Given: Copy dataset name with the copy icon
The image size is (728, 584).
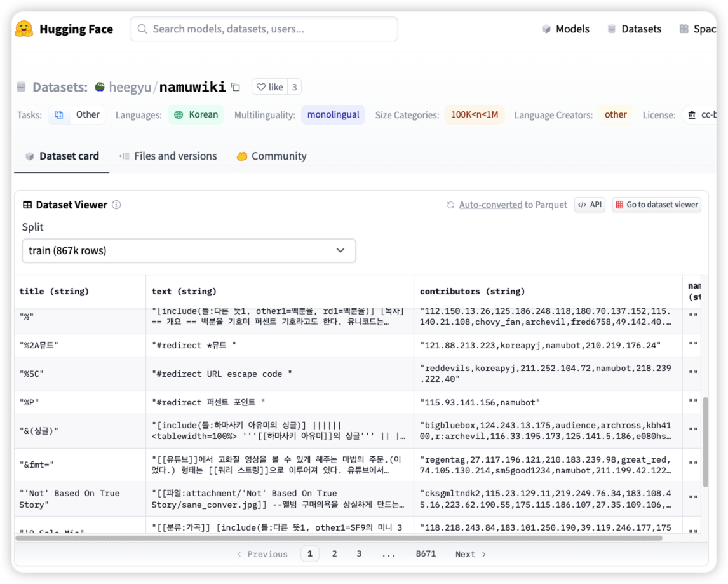Looking at the screenshot, I should click(236, 87).
